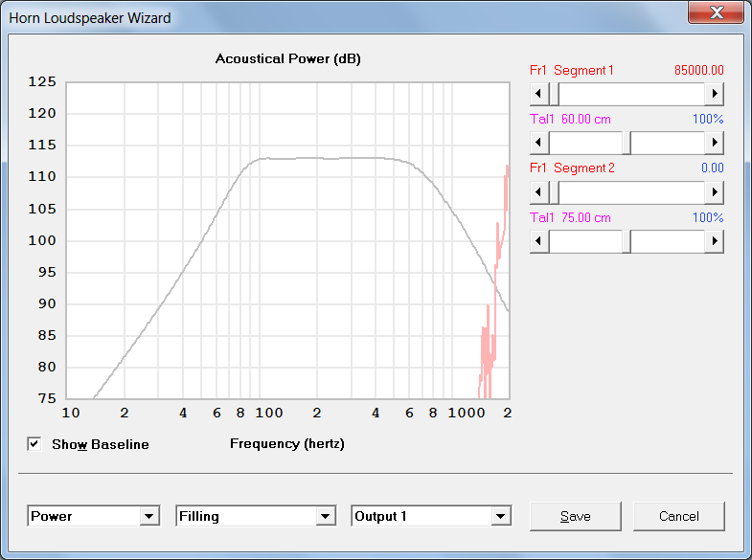
Task: Click left arrow of Fr1 Segment 2 slider
Action: (x=539, y=192)
